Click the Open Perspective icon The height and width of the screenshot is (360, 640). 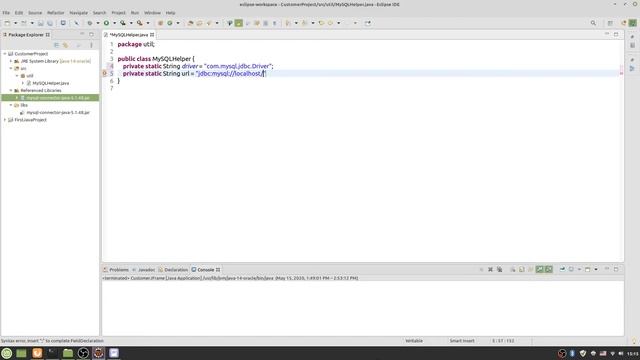coord(610,23)
